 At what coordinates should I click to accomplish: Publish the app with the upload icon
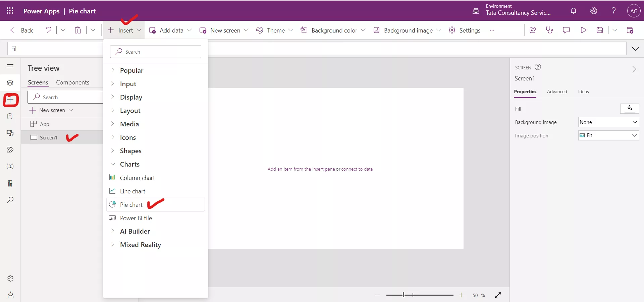(630, 30)
